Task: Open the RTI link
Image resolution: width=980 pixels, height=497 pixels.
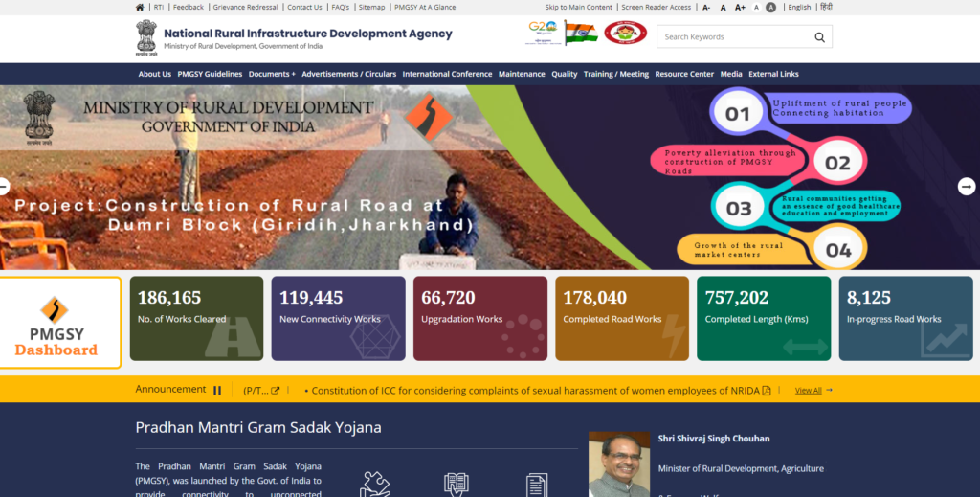Action: [x=159, y=7]
